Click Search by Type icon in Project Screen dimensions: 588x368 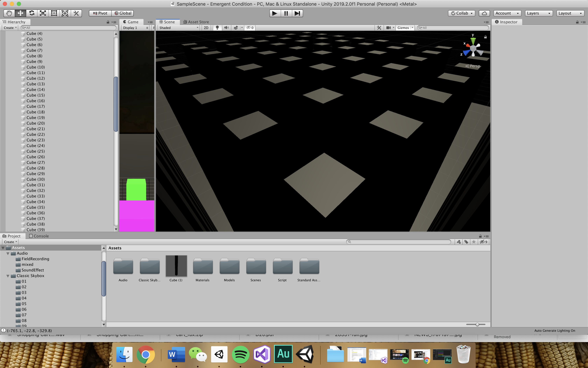pyautogui.click(x=459, y=242)
